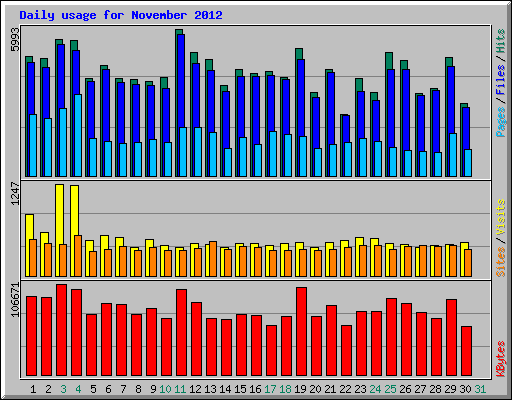Click the green day 18 axis label
512x400 pixels.
[285, 389]
